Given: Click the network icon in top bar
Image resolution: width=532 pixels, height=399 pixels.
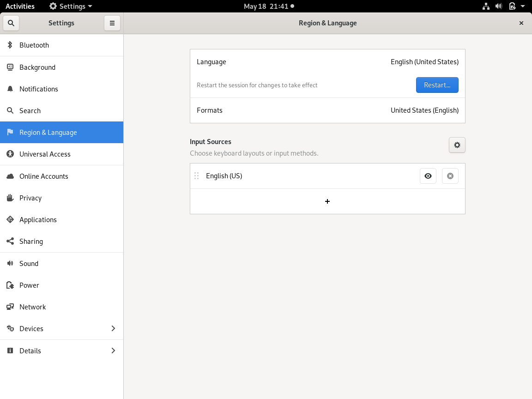Looking at the screenshot, I should pos(486,6).
